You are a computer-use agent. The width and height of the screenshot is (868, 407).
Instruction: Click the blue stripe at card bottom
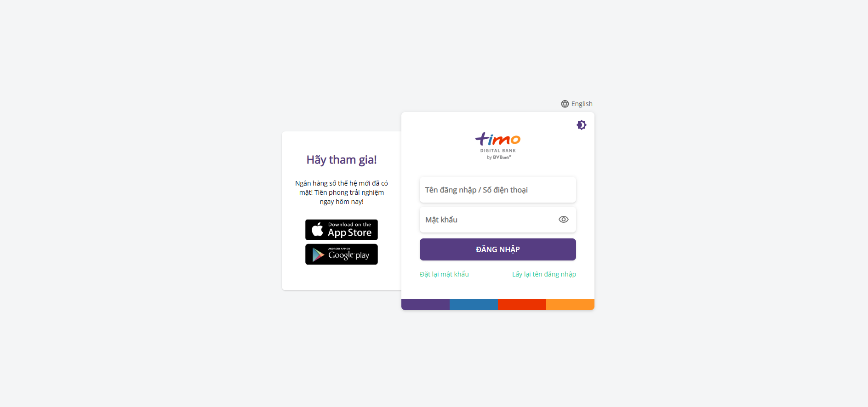[x=474, y=305]
